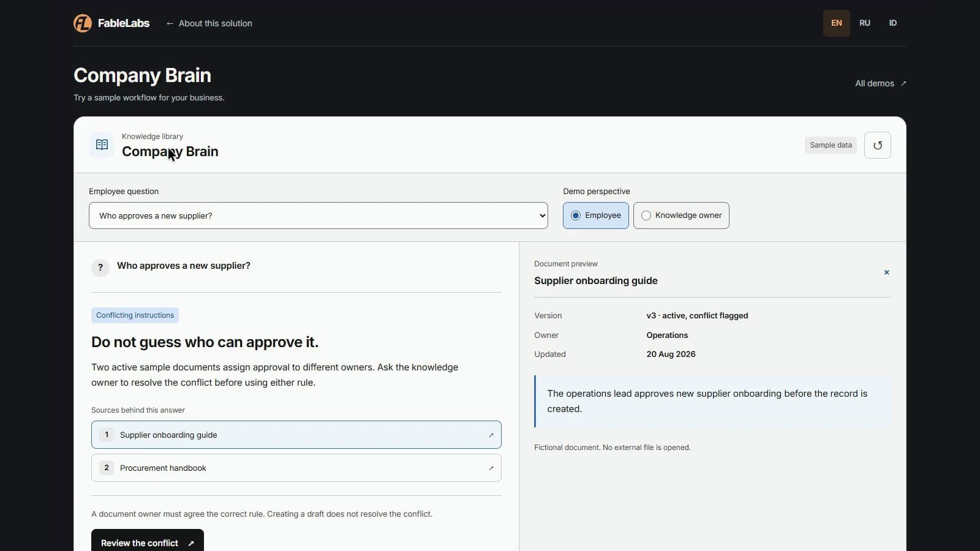Click the Review the conflict button
The width and height of the screenshot is (980, 551).
[148, 542]
